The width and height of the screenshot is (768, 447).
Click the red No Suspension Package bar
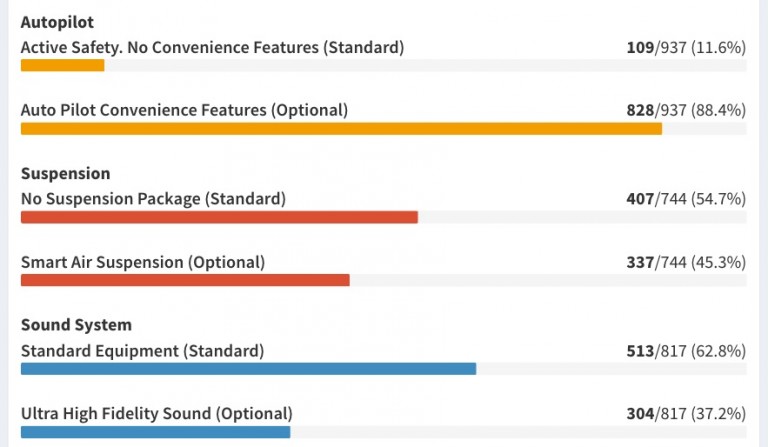219,217
